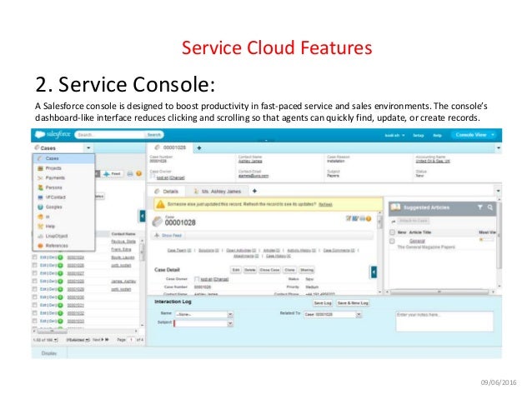Screen dimensions: 532x399
Task: Click the Suggested Articles search magnifier icon
Action: click(x=490, y=207)
